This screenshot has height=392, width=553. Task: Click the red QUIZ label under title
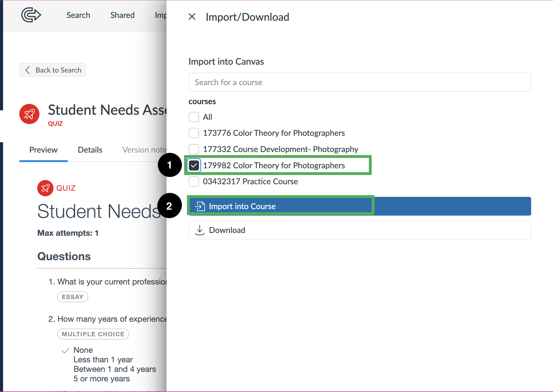click(55, 123)
